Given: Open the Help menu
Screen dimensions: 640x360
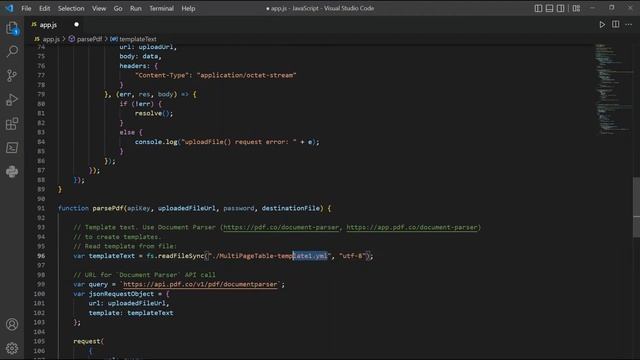Looking at the screenshot, I should tap(188, 8).
